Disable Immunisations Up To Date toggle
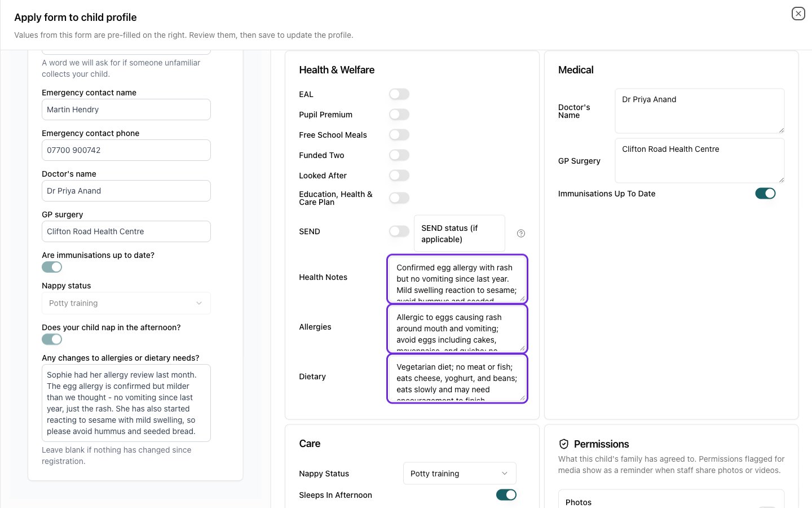 765,194
